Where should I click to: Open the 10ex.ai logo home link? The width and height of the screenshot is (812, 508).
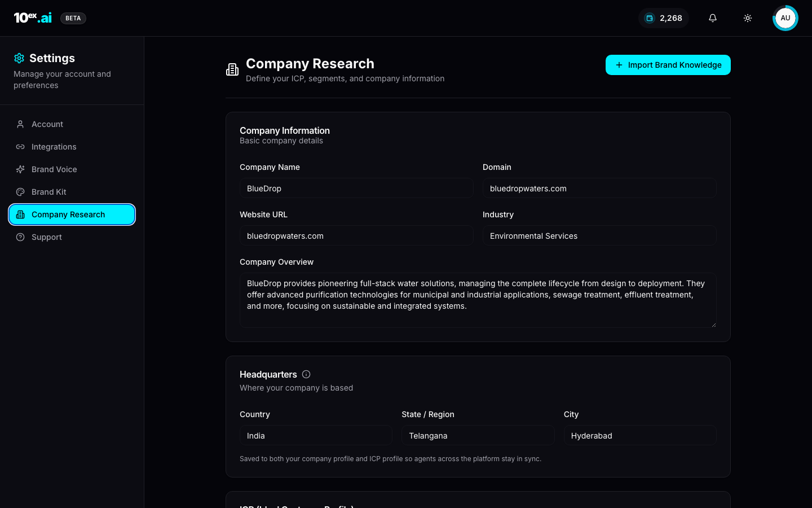click(x=33, y=18)
